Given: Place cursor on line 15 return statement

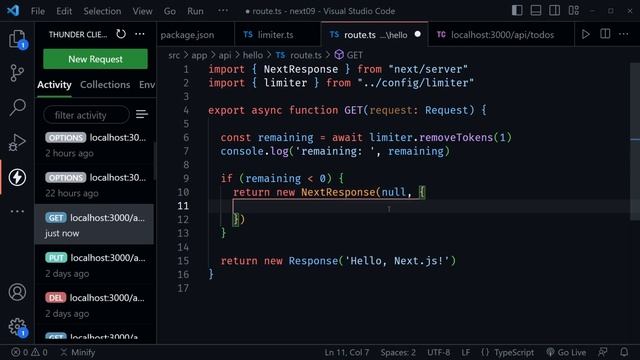Looking at the screenshot, I should (x=338, y=260).
